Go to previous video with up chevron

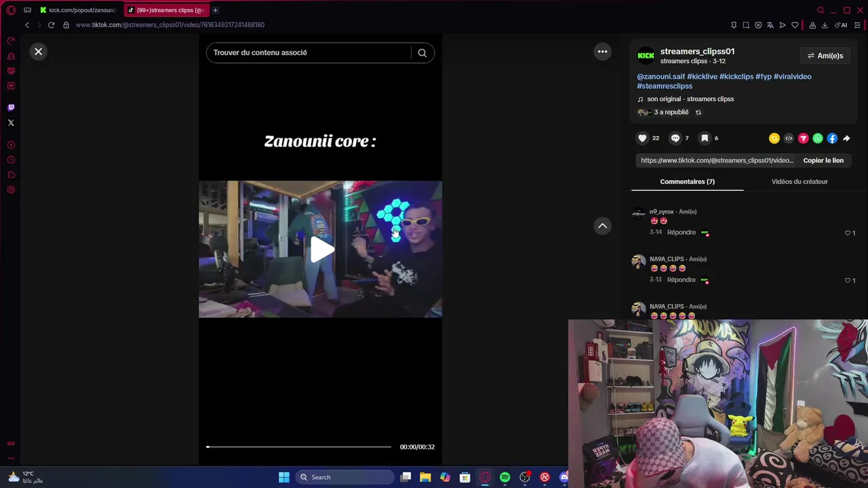tap(602, 226)
